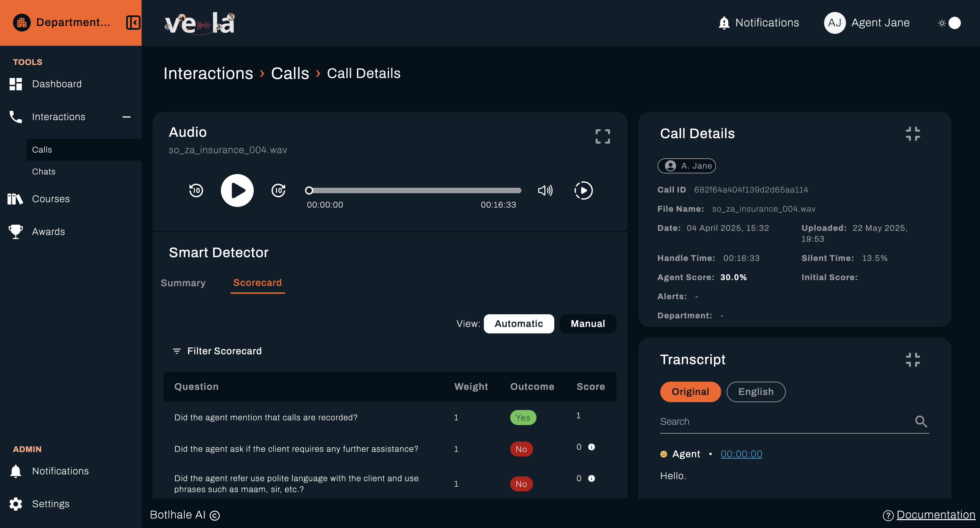
Task: Show the English transcript version
Action: (756, 392)
